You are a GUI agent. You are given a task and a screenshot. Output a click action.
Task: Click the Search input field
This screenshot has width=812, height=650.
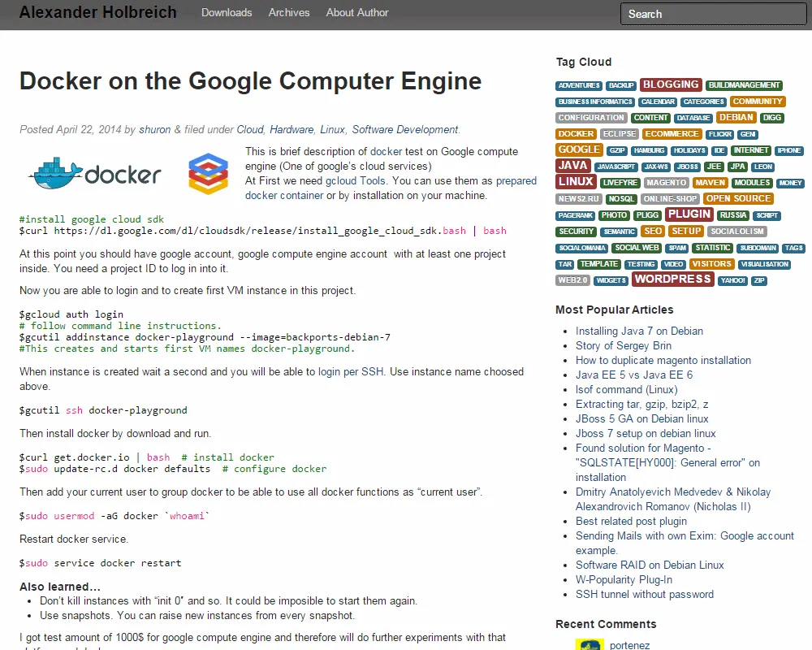click(712, 14)
